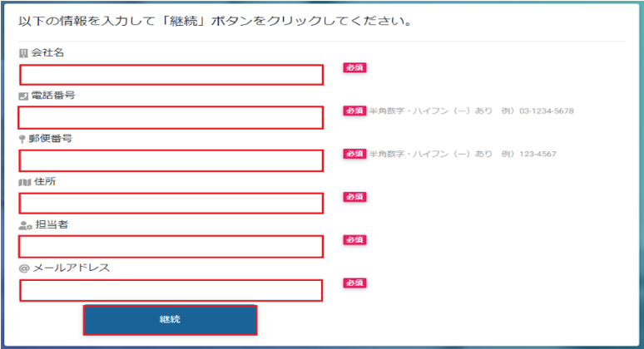Click the 必須 badge next to メールアドレス field

[354, 283]
